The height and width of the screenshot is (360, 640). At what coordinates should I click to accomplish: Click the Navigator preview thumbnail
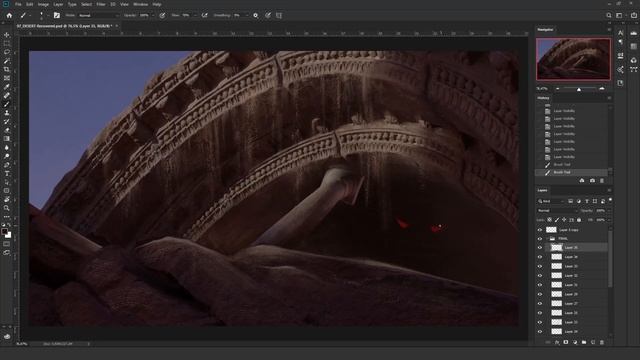pyautogui.click(x=573, y=59)
